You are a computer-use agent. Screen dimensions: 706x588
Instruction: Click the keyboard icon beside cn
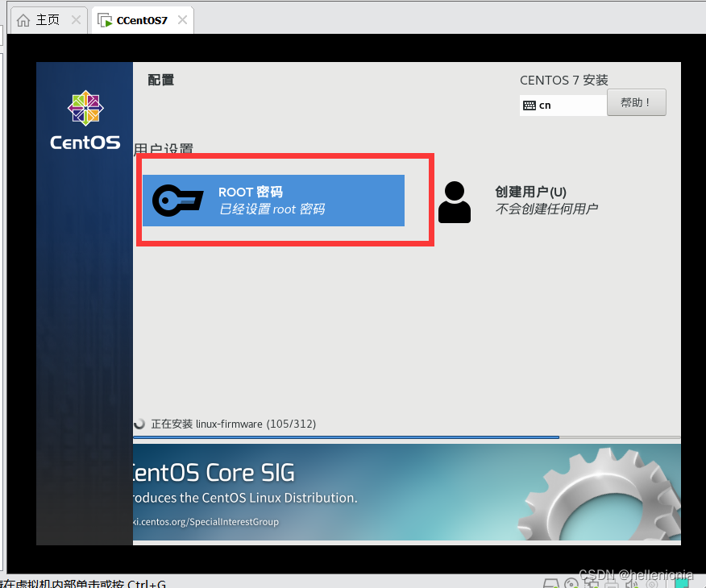[528, 105]
